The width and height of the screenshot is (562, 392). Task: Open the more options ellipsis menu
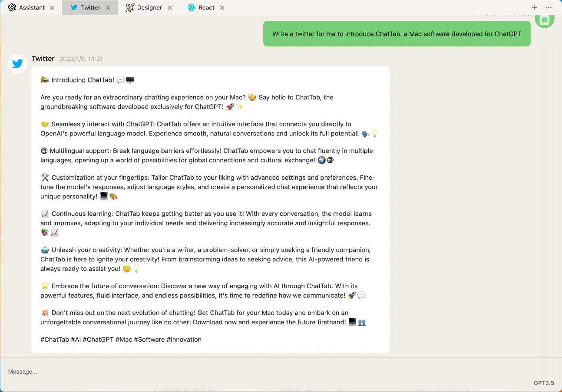tap(548, 7)
